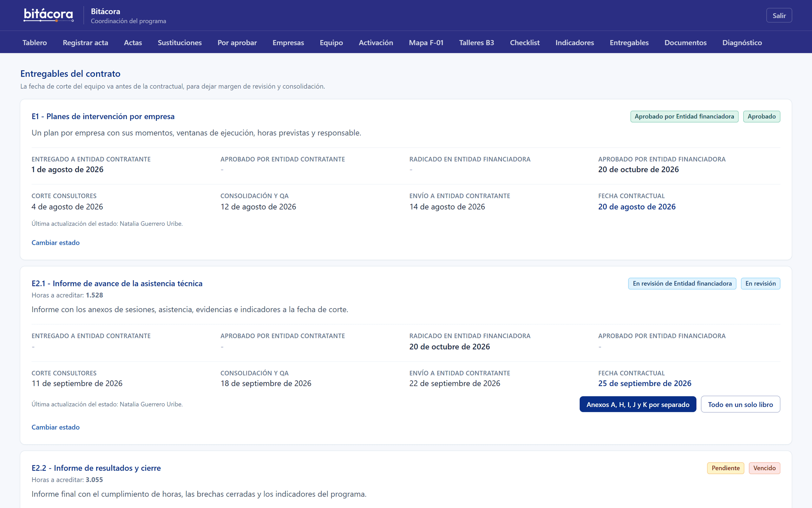Select Talleres B3 tab
Screen dimensions: 812x508
coord(476,43)
